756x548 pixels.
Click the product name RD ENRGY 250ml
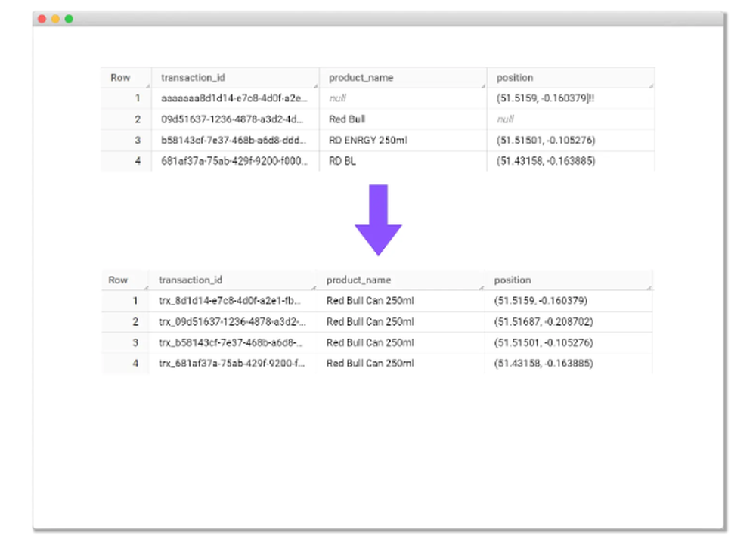pyautogui.click(x=368, y=141)
